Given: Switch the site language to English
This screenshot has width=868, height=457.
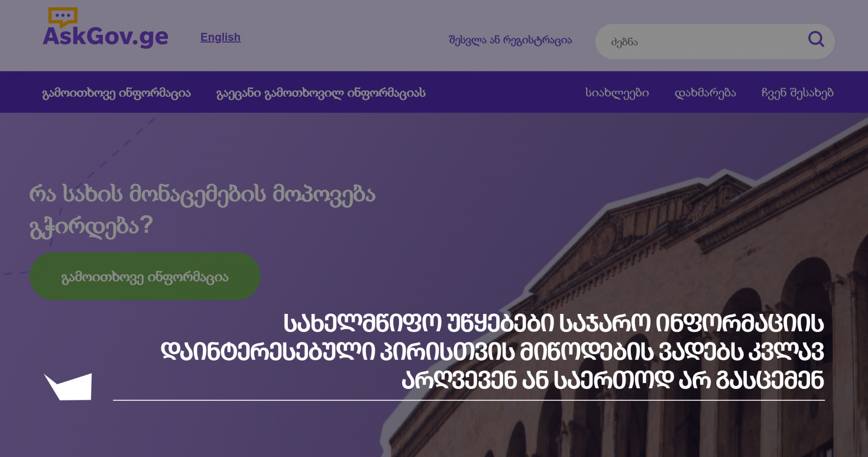Looking at the screenshot, I should 220,37.
